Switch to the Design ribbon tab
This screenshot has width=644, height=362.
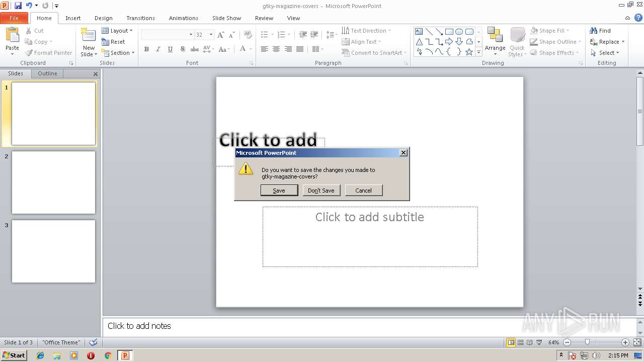[x=104, y=18]
